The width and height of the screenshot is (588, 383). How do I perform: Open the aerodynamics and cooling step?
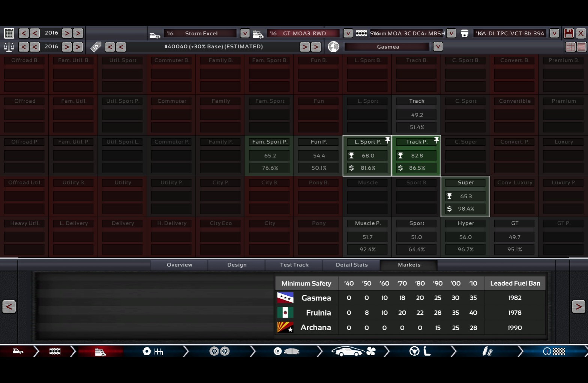[x=353, y=352]
